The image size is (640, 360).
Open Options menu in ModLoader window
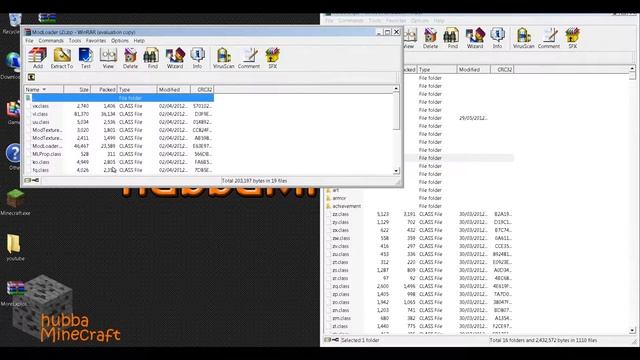click(120, 41)
